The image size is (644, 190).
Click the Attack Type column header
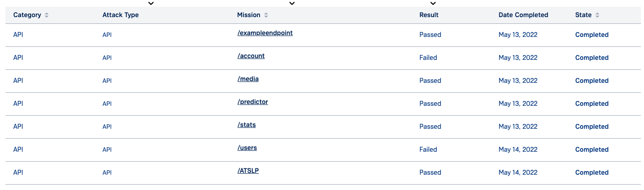pyautogui.click(x=120, y=15)
